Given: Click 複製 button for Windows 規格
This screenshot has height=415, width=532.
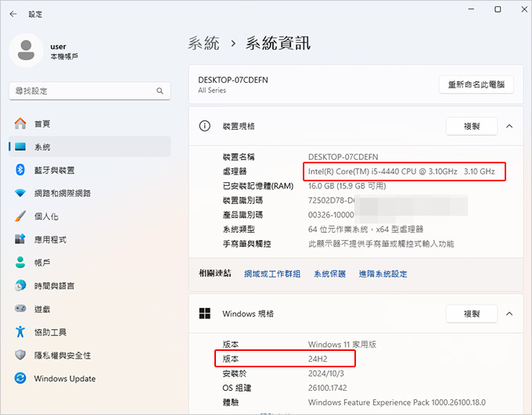Looking at the screenshot, I should [x=472, y=313].
